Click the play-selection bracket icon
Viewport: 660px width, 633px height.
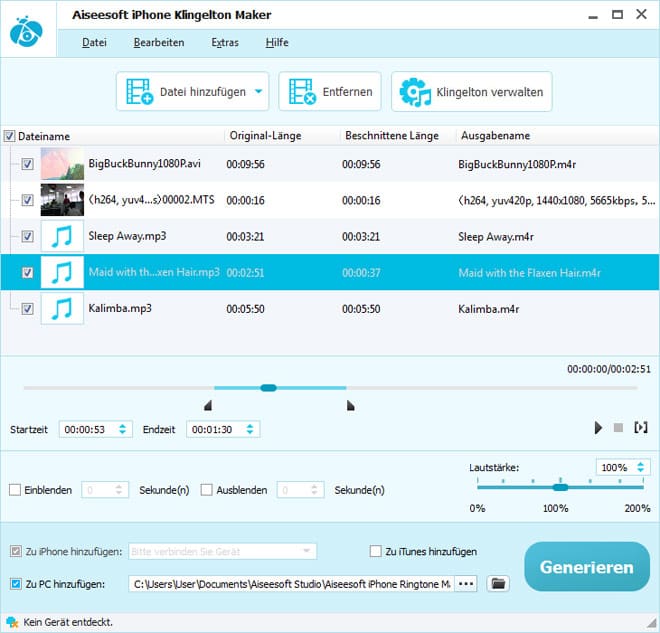coord(640,428)
